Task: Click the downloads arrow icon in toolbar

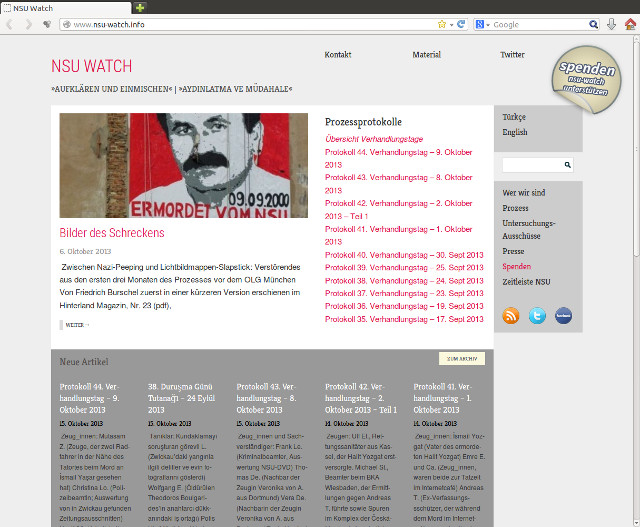Action: [610, 24]
